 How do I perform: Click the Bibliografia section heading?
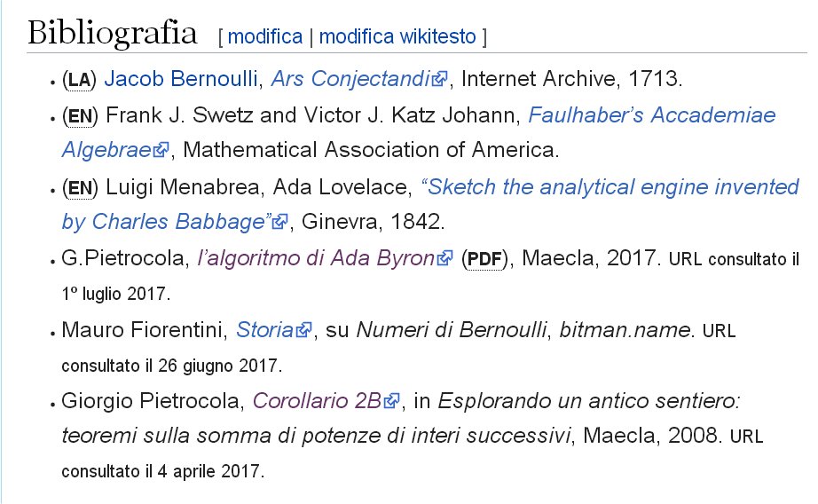(112, 34)
